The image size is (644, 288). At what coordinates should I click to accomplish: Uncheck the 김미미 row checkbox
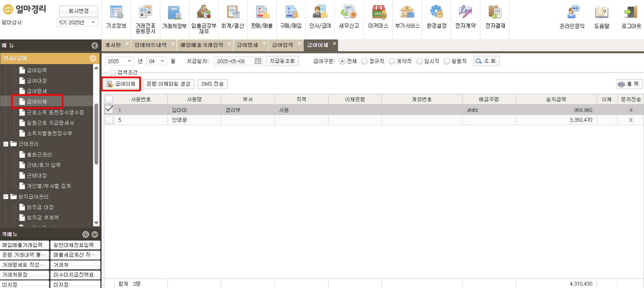click(x=109, y=110)
